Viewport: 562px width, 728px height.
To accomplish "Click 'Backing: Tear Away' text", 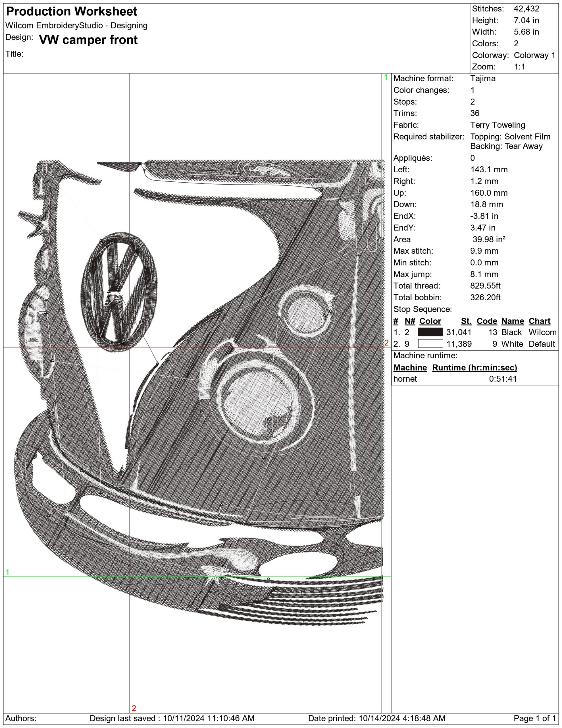I will click(x=506, y=146).
